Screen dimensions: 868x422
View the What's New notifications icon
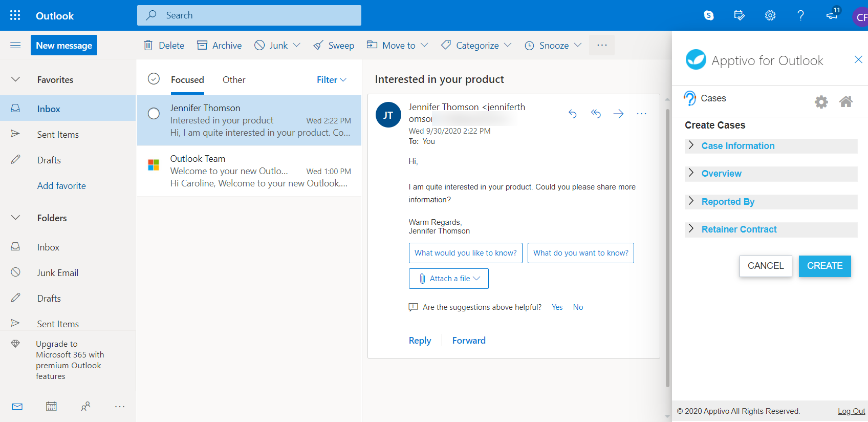coord(832,15)
